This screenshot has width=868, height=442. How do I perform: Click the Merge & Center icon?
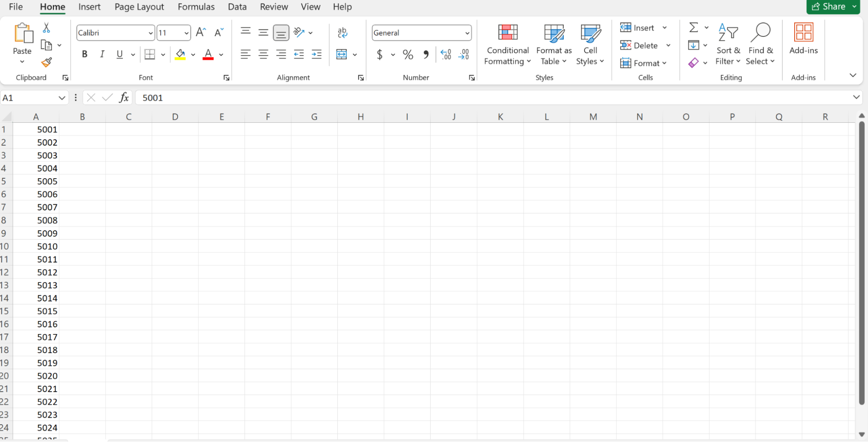click(342, 54)
